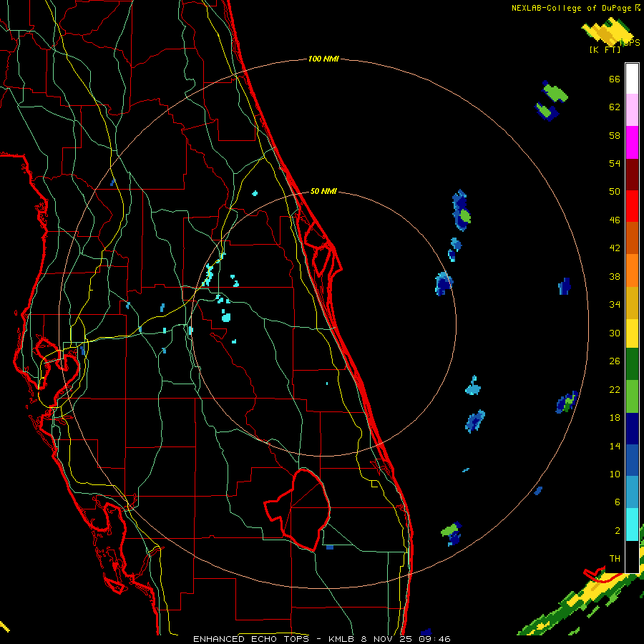Screen dimensions: 644x644
Task: Click the 14 value on the legend scale
Action: [x=615, y=446]
